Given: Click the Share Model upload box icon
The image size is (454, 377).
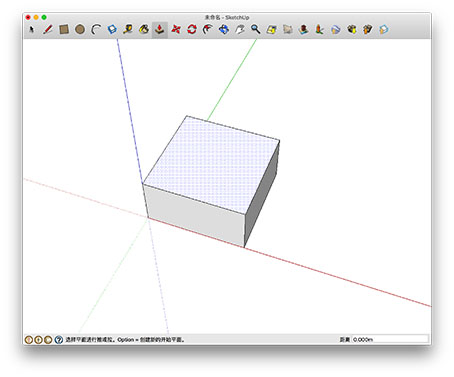Looking at the screenshot, I should click(367, 29).
